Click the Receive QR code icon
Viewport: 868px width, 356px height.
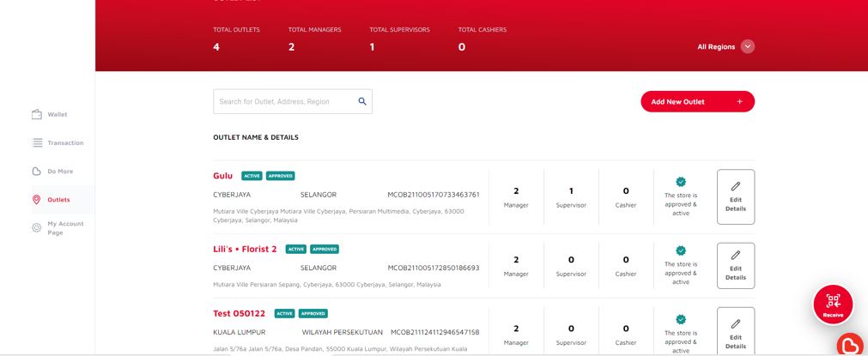point(833,301)
